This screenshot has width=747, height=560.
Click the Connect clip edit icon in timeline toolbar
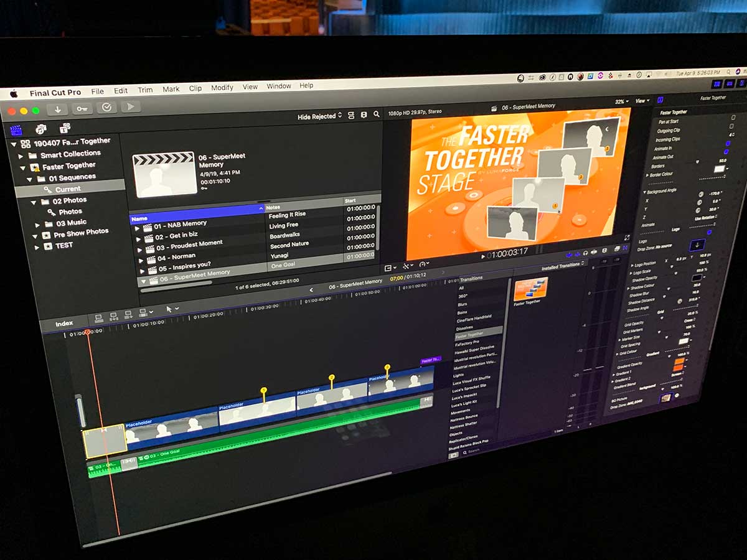point(98,317)
